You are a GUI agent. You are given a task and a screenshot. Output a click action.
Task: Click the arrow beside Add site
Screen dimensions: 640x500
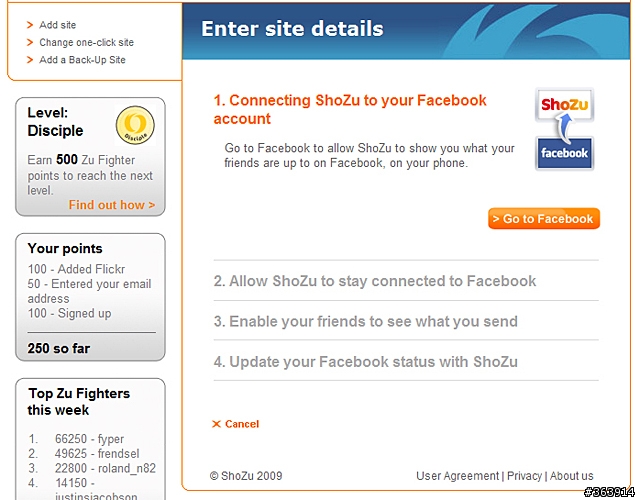coord(30,25)
